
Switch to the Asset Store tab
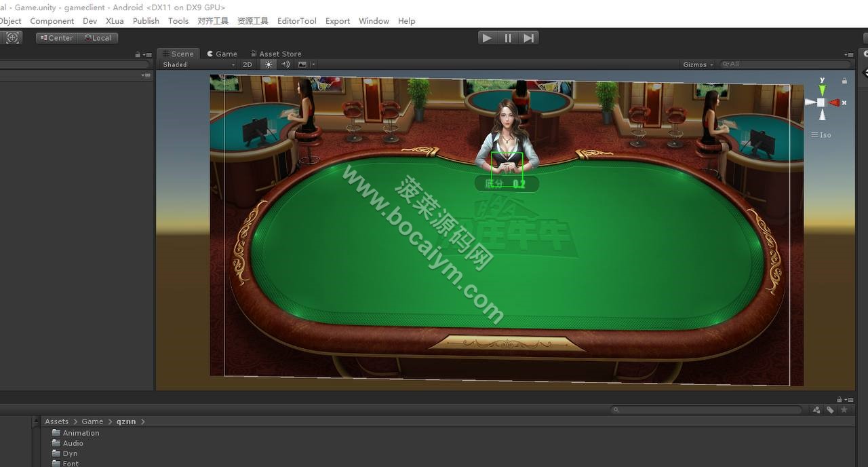pos(276,54)
